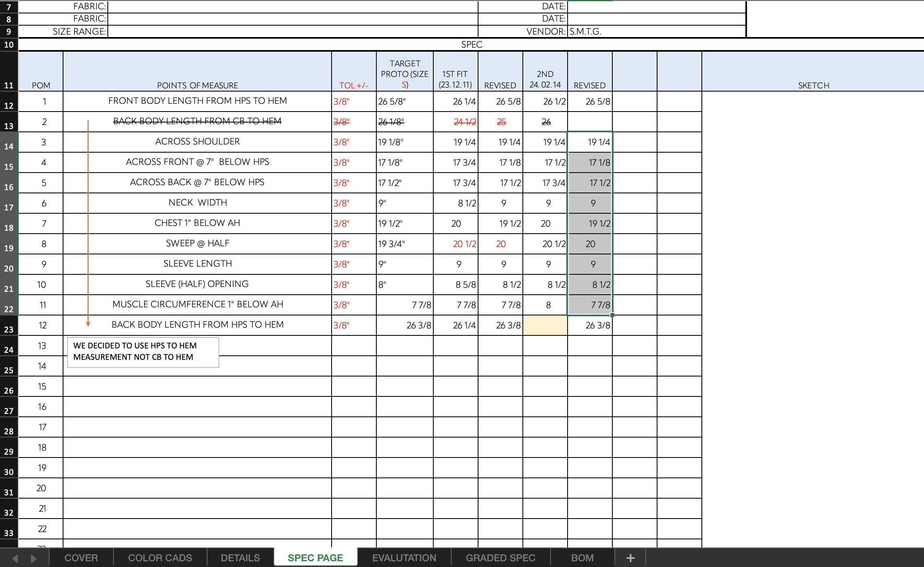The height and width of the screenshot is (567, 924).
Task: Select the SPEC PAGE tab
Action: 315,558
